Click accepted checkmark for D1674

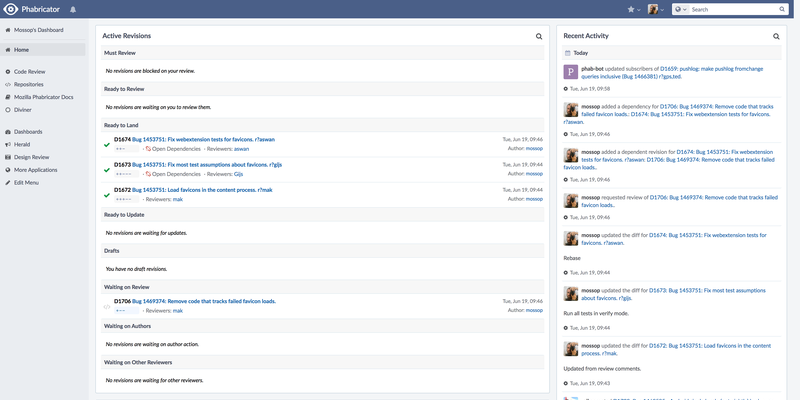107,144
